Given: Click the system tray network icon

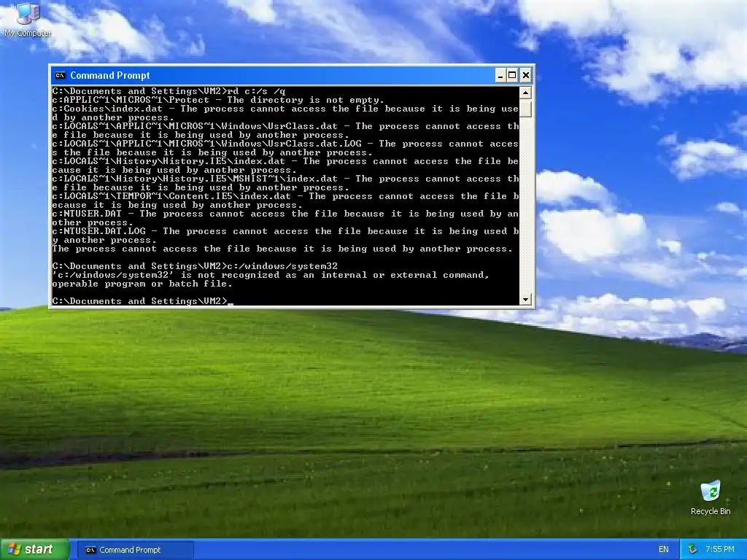Looking at the screenshot, I should tap(692, 550).
